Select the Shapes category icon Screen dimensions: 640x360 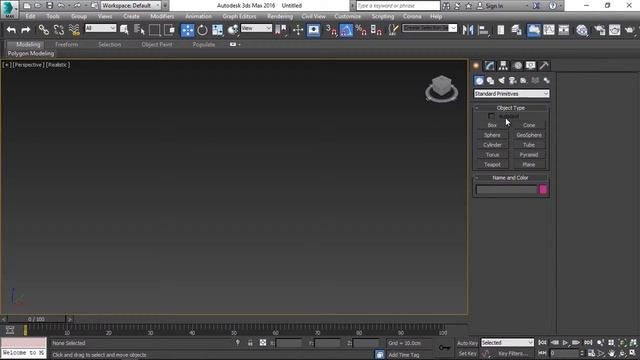pos(490,81)
